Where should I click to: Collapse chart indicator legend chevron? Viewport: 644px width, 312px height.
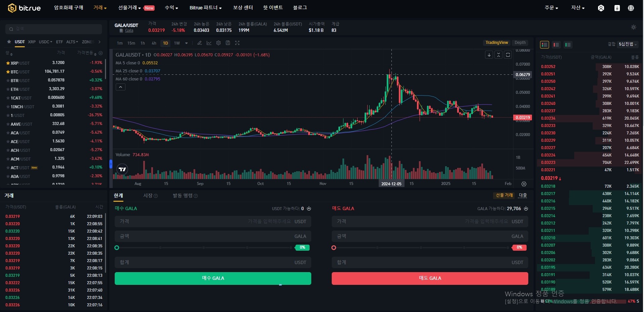pos(120,87)
